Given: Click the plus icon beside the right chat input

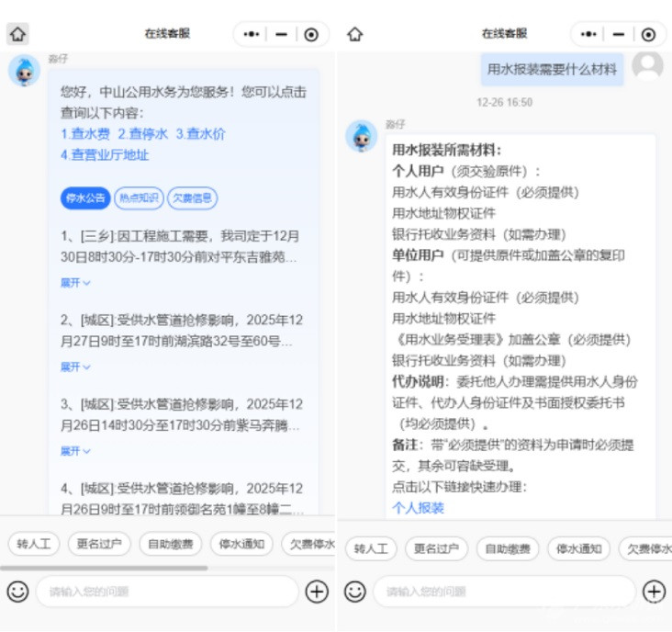Looking at the screenshot, I should coord(654,592).
